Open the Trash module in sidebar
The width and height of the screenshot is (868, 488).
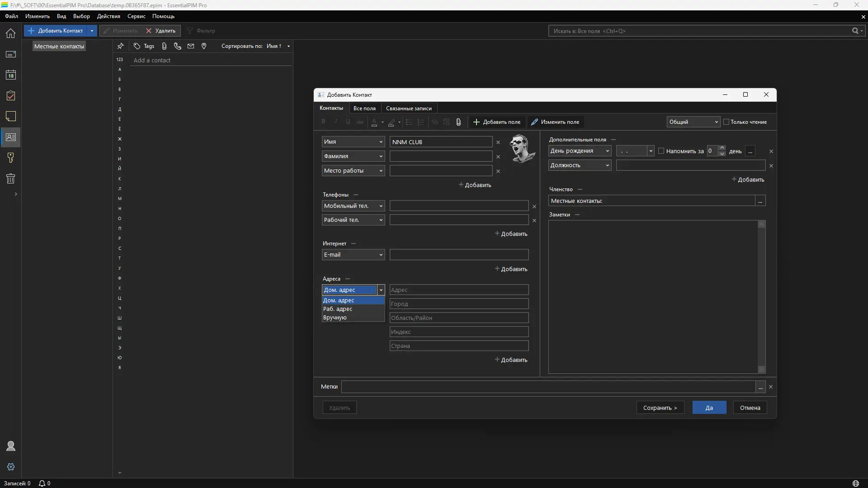(11, 178)
